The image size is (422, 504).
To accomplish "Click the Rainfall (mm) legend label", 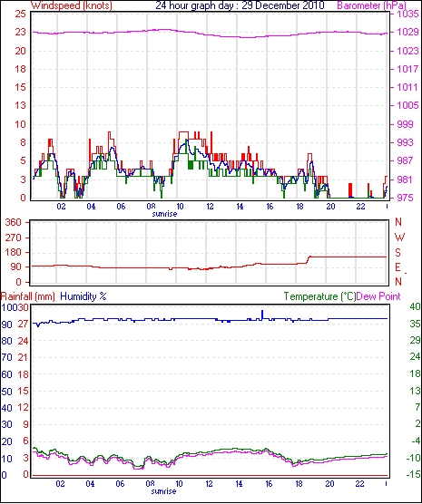I will coord(28,296).
